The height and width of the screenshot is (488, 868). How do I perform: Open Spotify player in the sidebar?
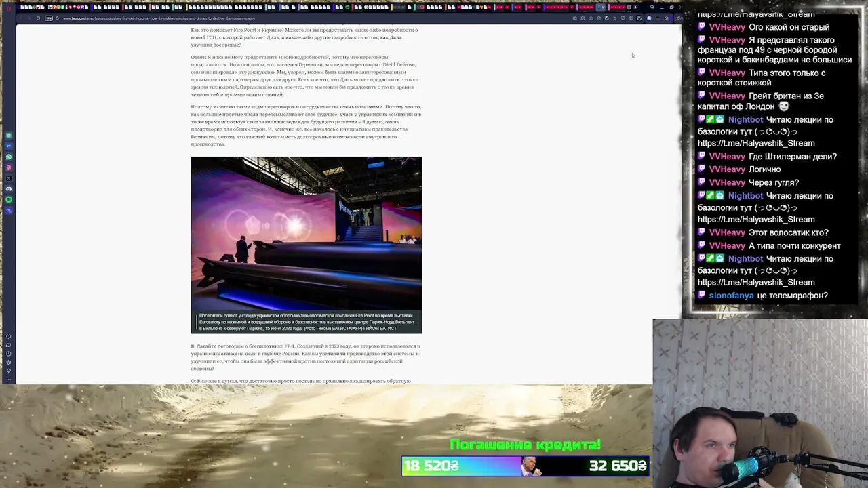click(x=9, y=199)
